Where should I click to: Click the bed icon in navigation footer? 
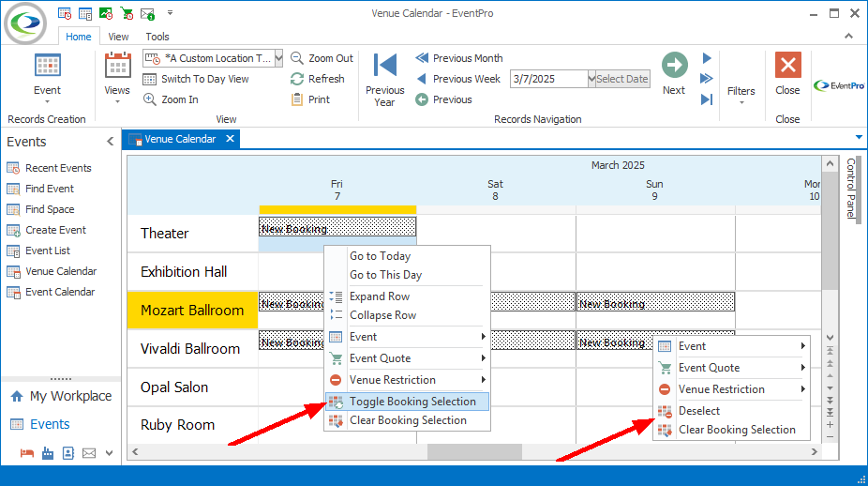pos(26,453)
